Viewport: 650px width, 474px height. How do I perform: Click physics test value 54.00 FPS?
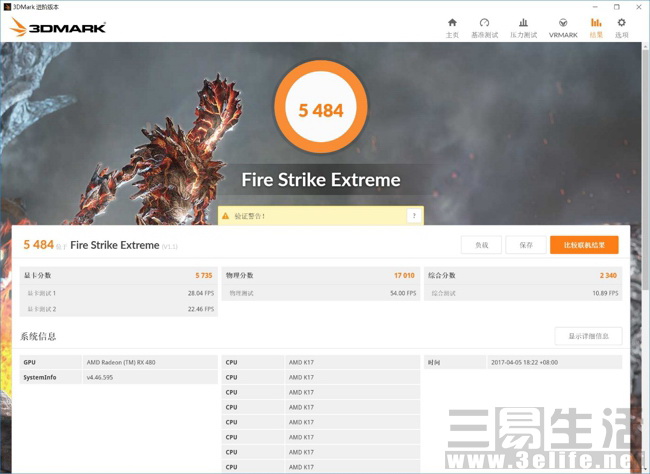[403, 293]
